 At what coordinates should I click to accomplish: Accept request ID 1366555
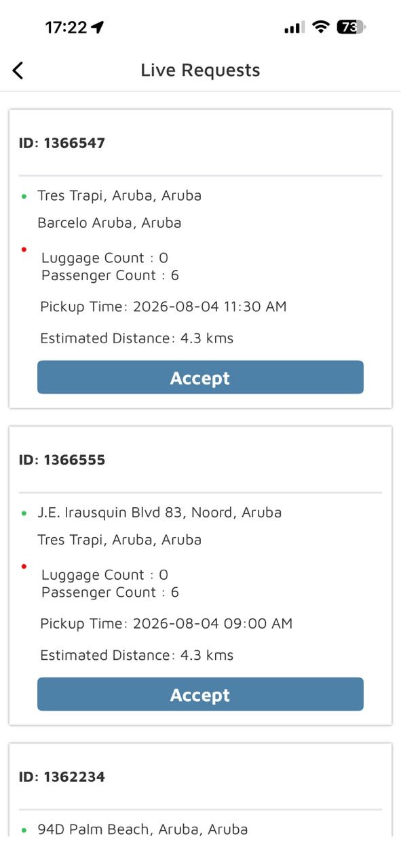point(200,694)
